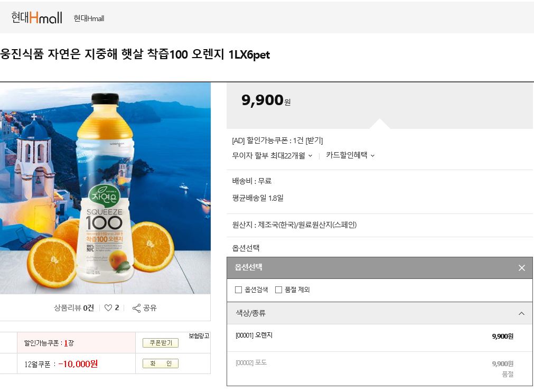Check the 품절 제외 checkbox
The image size is (534, 392).
click(278, 290)
